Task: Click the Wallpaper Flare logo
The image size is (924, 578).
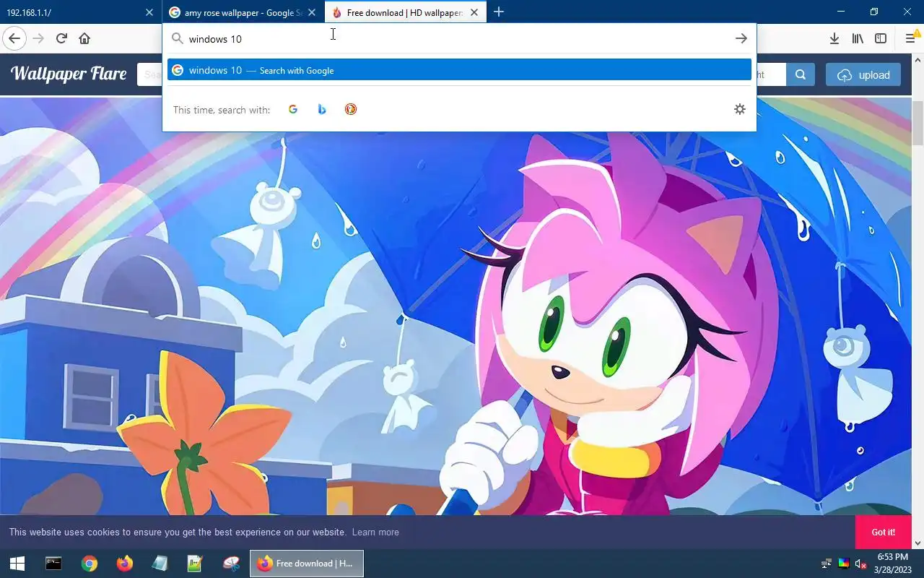Action: tap(69, 74)
